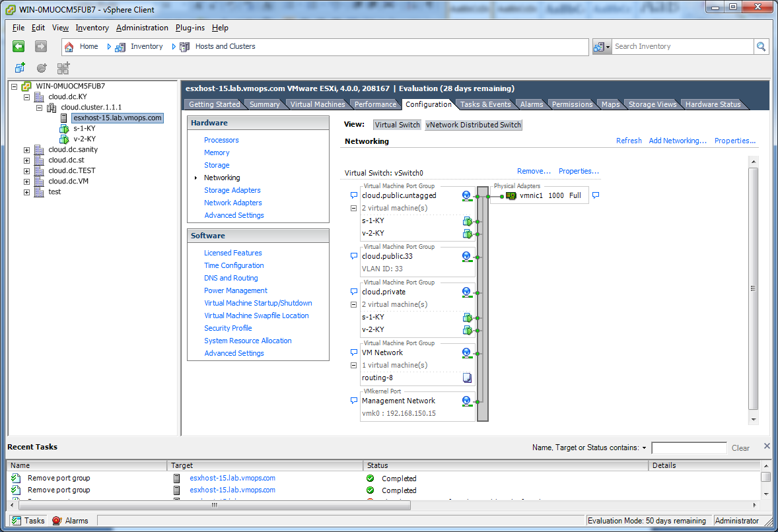Click inside the Search Inventory field
Screen dimensions: 778x532
coord(684,46)
